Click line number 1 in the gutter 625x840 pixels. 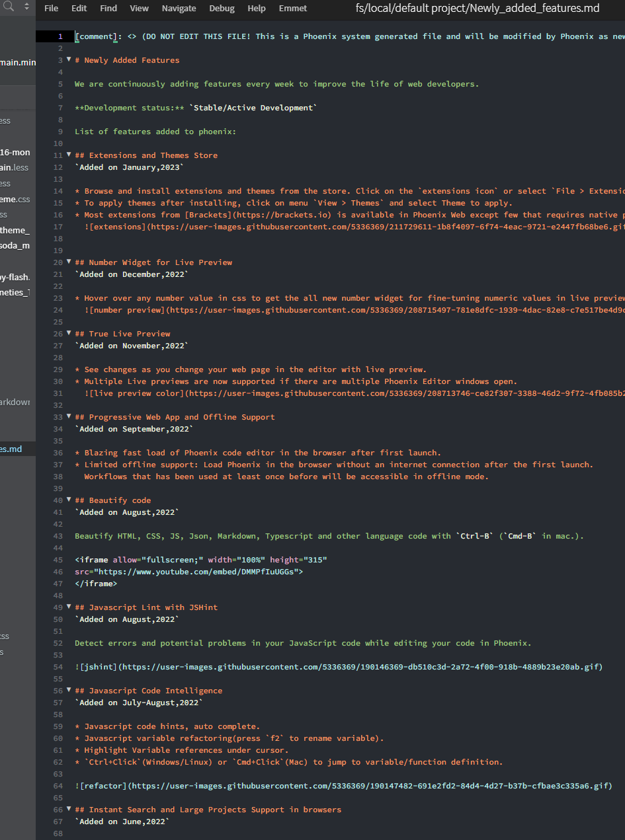click(x=60, y=36)
